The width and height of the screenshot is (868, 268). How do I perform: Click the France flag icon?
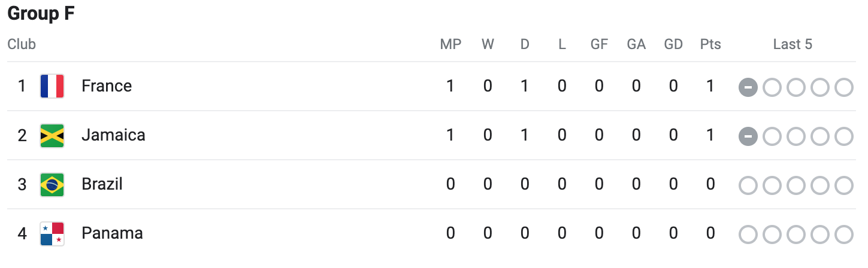pos(52,86)
